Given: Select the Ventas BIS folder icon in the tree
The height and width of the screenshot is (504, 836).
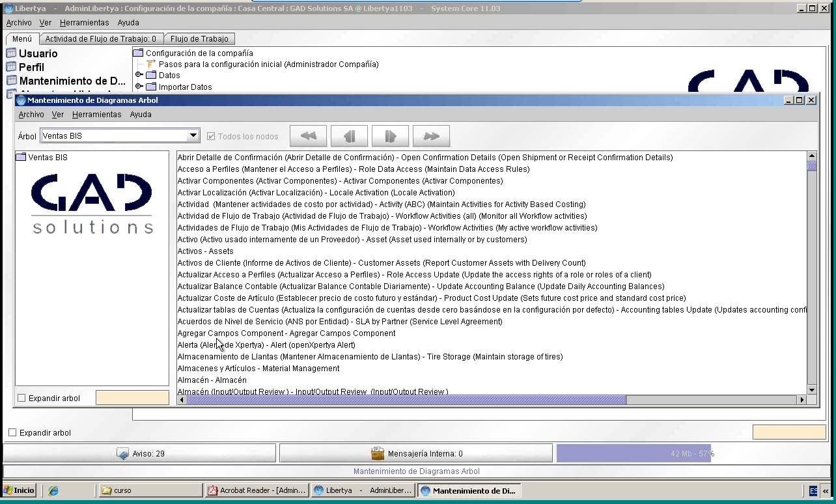Looking at the screenshot, I should [x=21, y=157].
